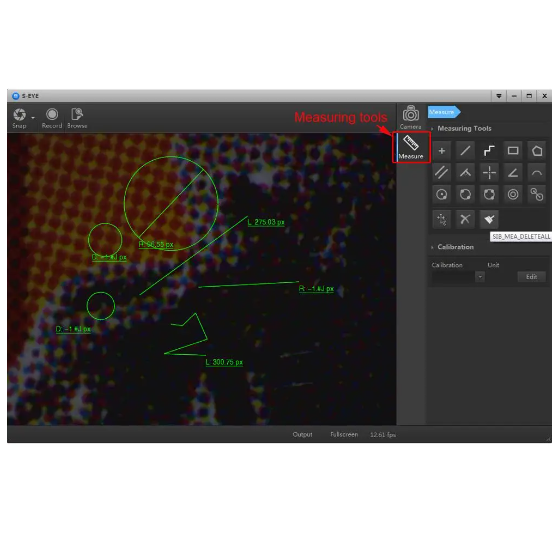Choose the angle measuring tool
The height and width of the screenshot is (533, 557).
pos(513,173)
